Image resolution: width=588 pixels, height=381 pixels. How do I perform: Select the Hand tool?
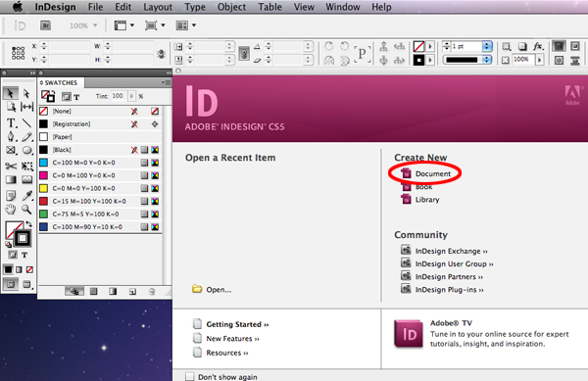coord(11,209)
